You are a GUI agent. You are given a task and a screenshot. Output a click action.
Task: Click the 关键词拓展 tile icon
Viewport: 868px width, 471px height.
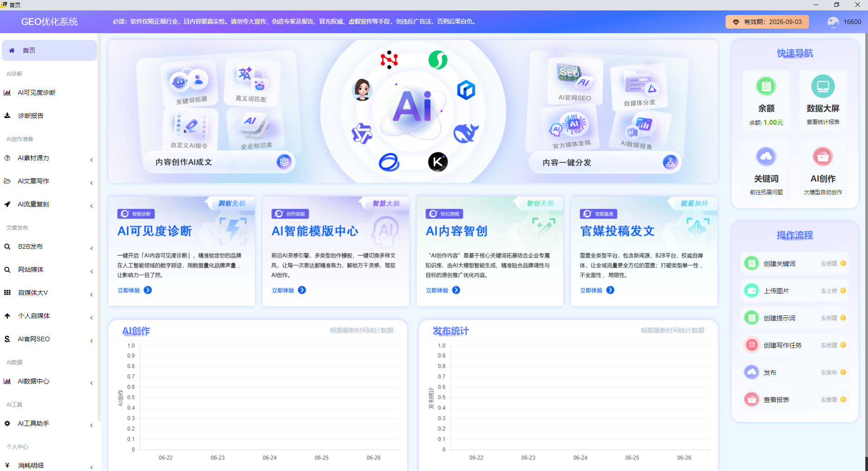(189, 81)
